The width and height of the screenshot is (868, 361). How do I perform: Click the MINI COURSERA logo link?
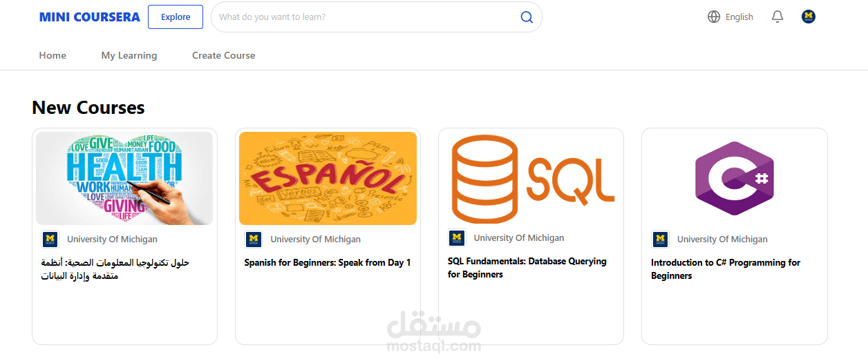click(x=90, y=17)
